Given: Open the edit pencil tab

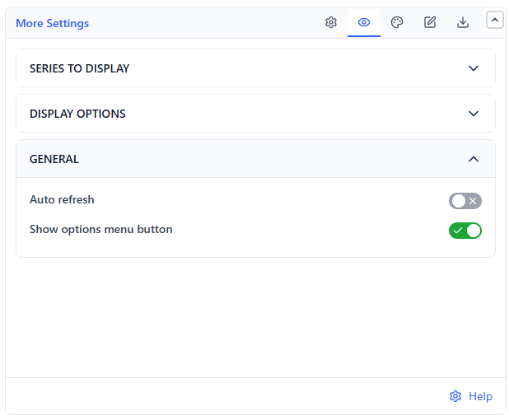Looking at the screenshot, I should (430, 22).
